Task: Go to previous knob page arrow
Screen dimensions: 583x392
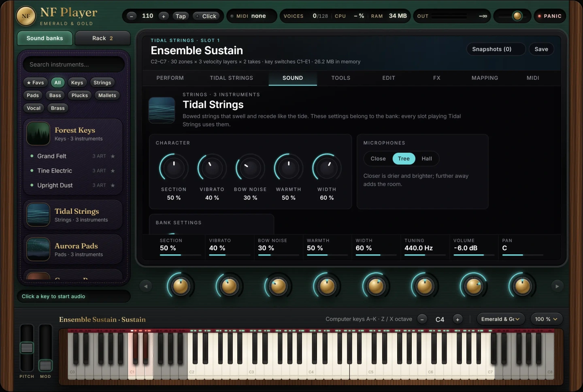Action: pos(146,286)
